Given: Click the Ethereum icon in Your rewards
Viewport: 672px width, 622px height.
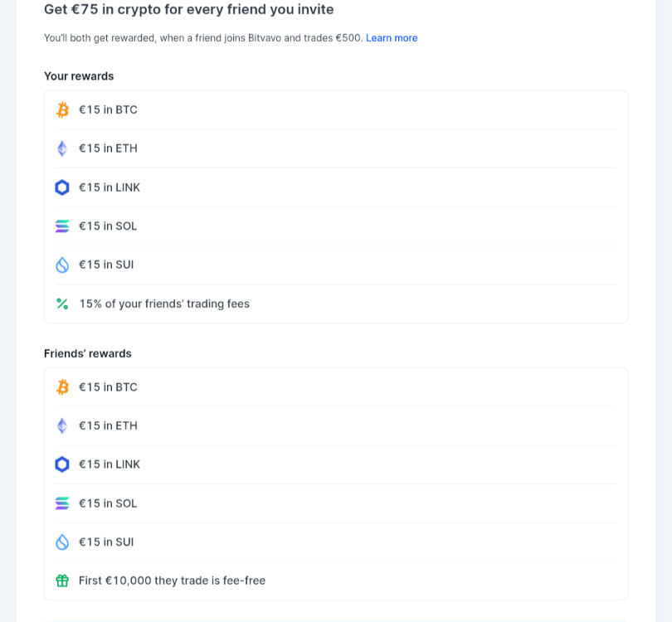Looking at the screenshot, I should [x=62, y=148].
